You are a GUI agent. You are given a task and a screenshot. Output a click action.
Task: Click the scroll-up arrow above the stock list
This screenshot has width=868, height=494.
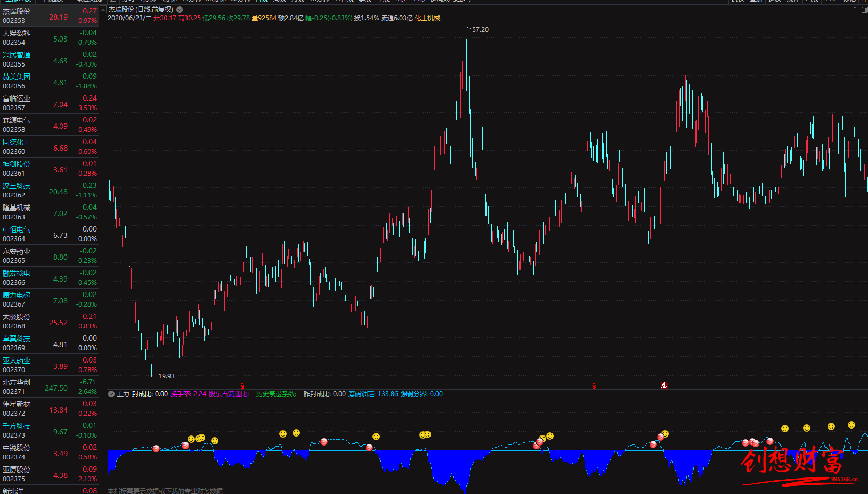coord(103,10)
